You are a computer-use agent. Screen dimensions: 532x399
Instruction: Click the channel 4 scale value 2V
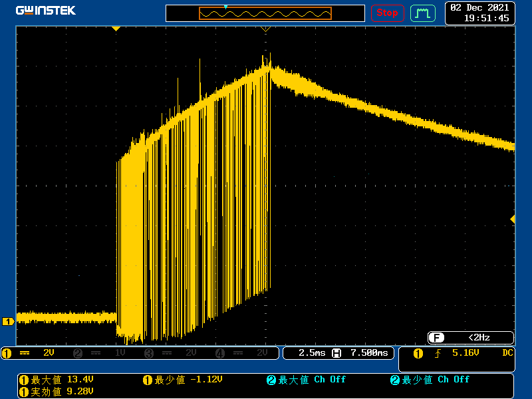click(262, 353)
